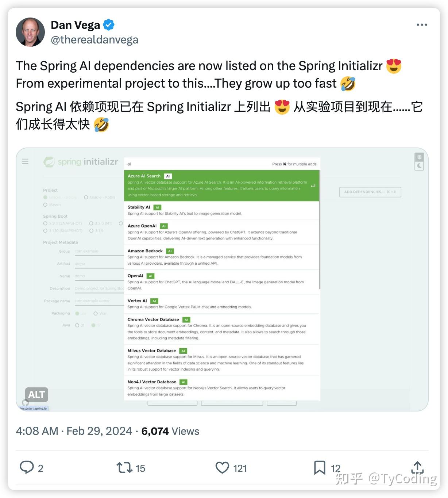Pick OpenAI from the dependency suggestions
448x498 pixels.
click(221, 281)
